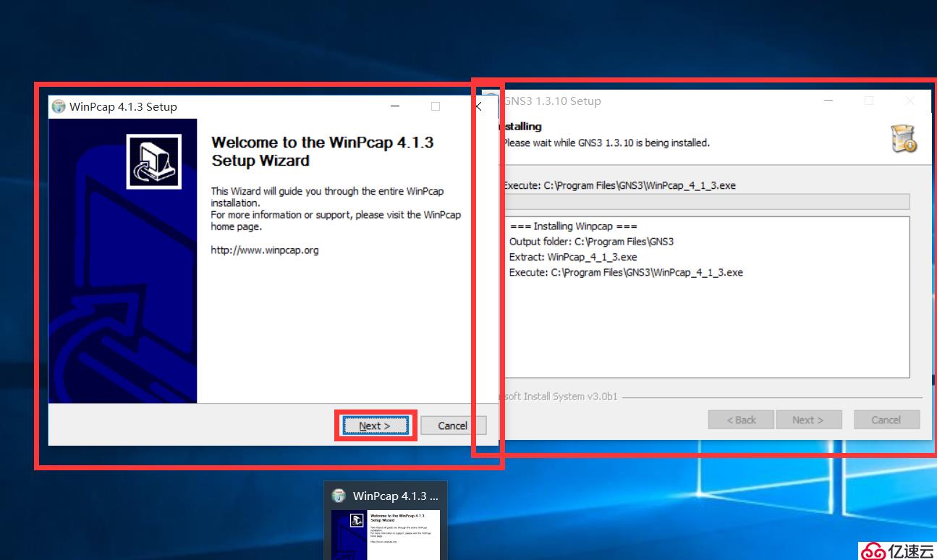
Task: Click the WinPcap installer logo image
Action: [x=154, y=161]
